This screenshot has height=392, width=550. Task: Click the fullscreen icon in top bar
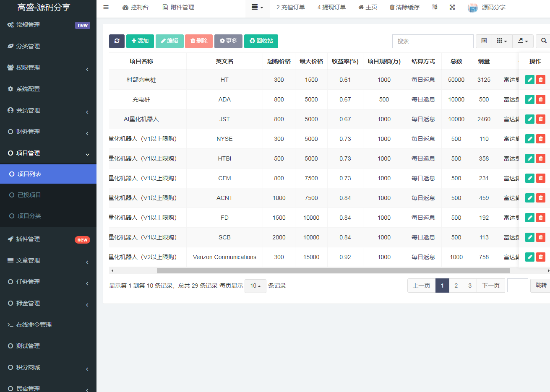coord(452,7)
